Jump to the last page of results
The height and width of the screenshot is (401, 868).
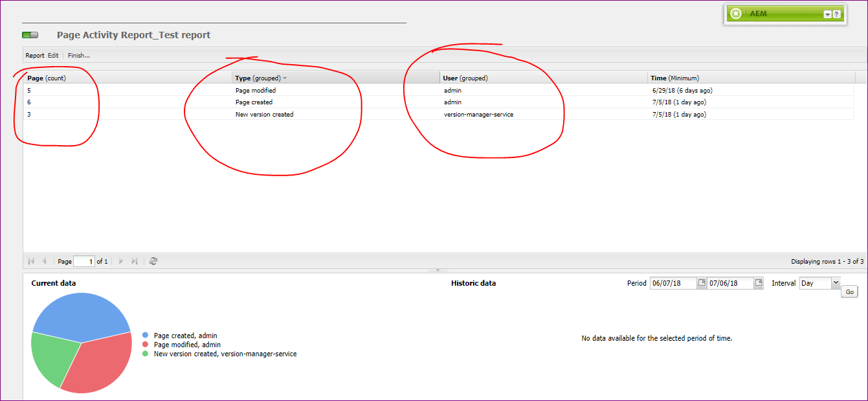pyautogui.click(x=134, y=261)
